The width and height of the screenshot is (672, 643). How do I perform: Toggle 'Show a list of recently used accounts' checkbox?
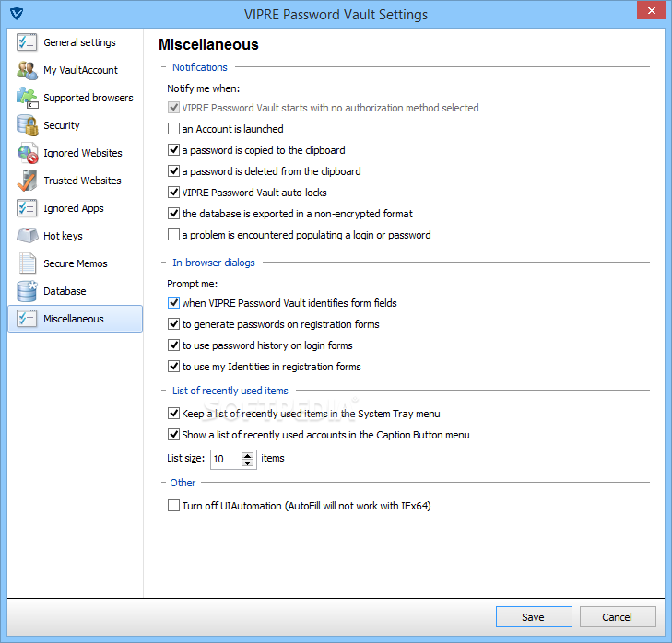[173, 435]
